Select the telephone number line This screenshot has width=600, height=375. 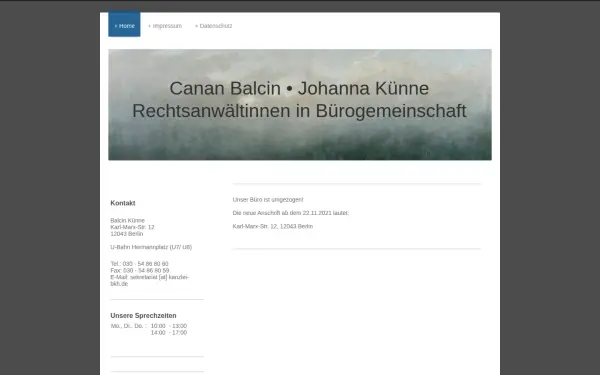click(x=139, y=264)
